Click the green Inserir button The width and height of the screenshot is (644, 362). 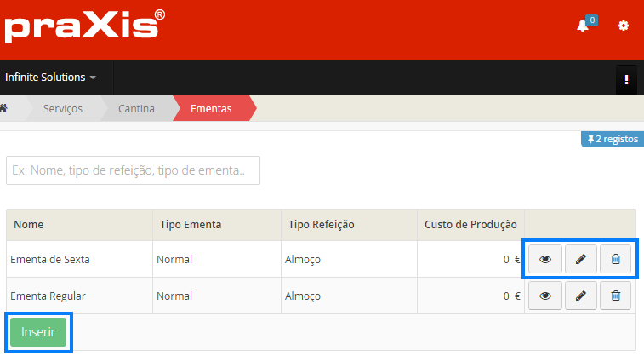(38, 332)
